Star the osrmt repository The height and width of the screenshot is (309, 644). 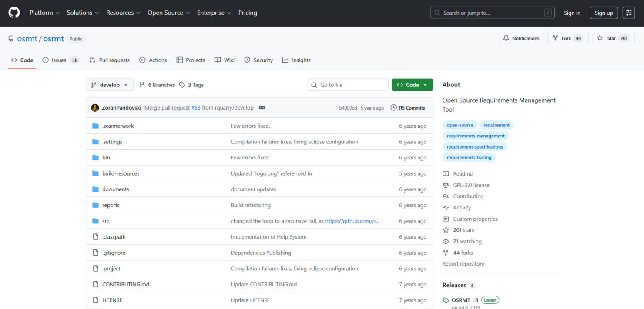pyautogui.click(x=613, y=38)
